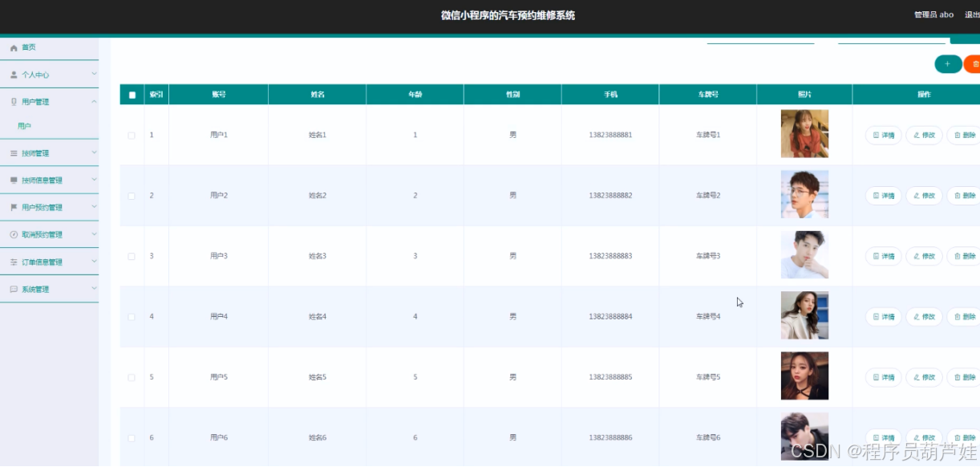Expand the 技师管理 menu chevron

(94, 152)
